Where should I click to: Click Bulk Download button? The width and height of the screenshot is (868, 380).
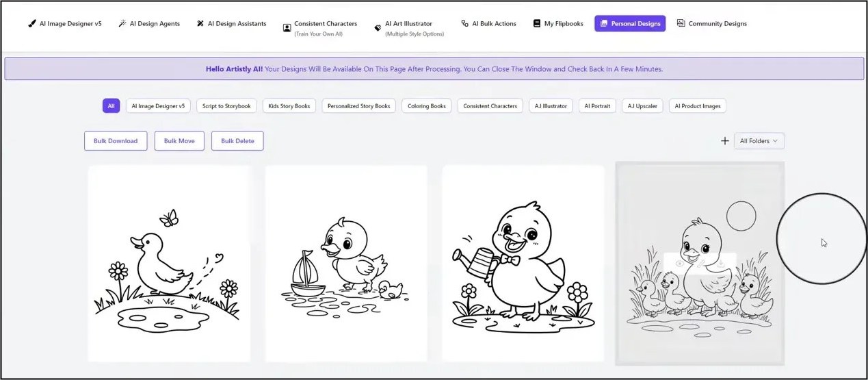pyautogui.click(x=116, y=141)
